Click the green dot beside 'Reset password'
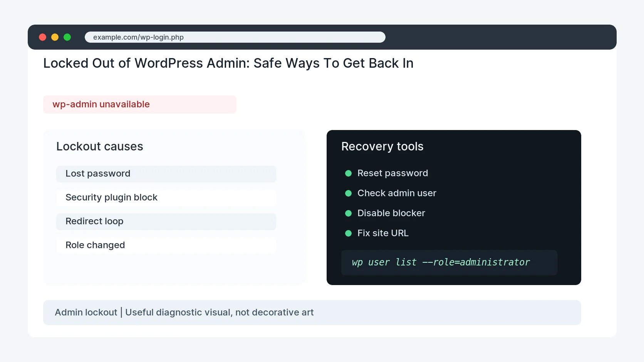The image size is (644, 362). (349, 173)
